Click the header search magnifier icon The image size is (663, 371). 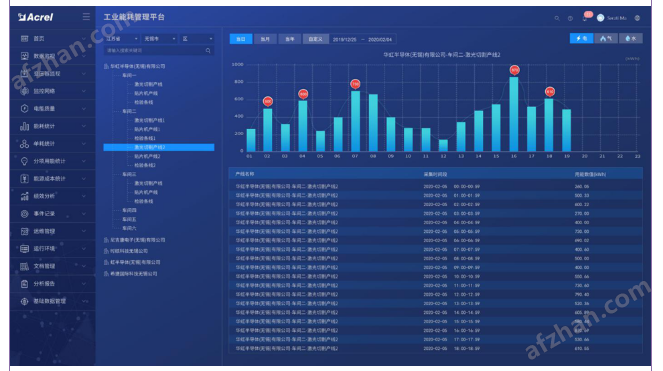557,18
